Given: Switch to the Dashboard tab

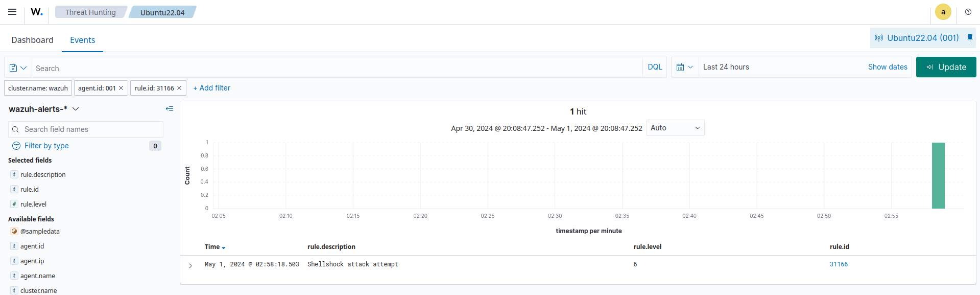Looking at the screenshot, I should [x=32, y=40].
